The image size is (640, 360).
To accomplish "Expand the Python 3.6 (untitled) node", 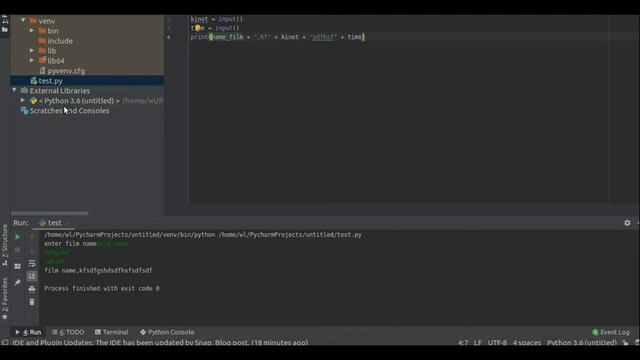I will [23, 100].
